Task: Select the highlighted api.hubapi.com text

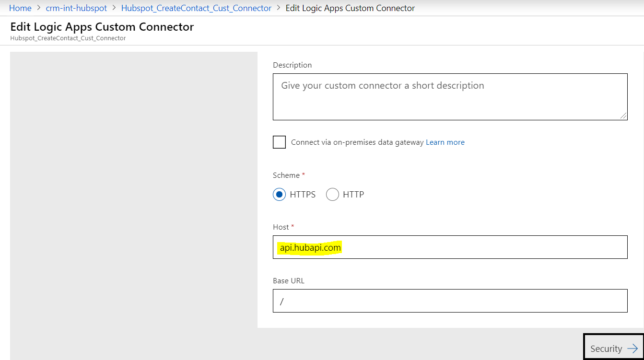Action: pos(309,247)
